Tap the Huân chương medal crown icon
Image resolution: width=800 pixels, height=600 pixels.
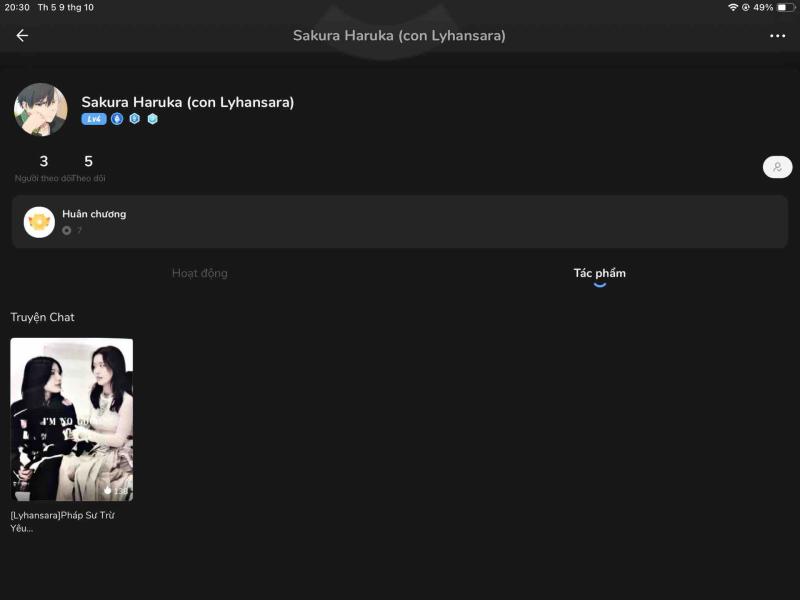(x=39, y=222)
